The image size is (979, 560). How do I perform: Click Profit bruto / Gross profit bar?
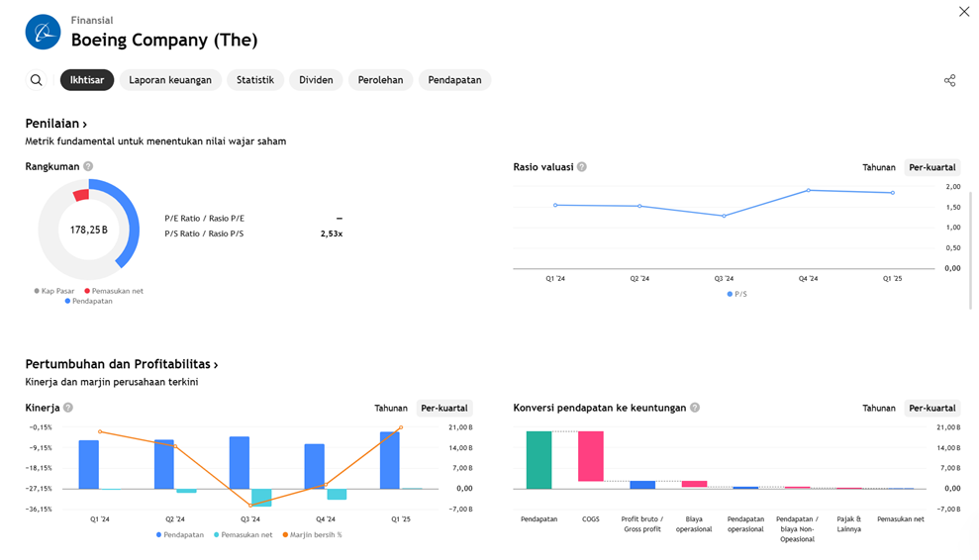tap(642, 485)
